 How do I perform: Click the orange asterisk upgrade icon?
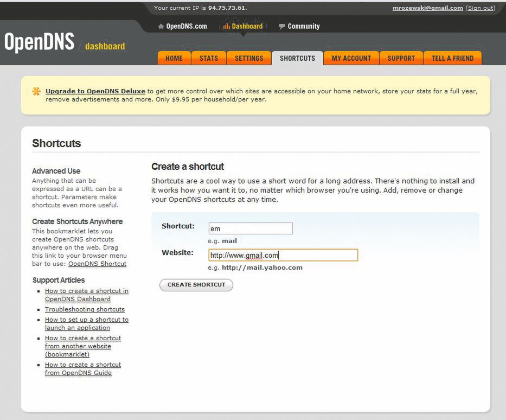(36, 91)
